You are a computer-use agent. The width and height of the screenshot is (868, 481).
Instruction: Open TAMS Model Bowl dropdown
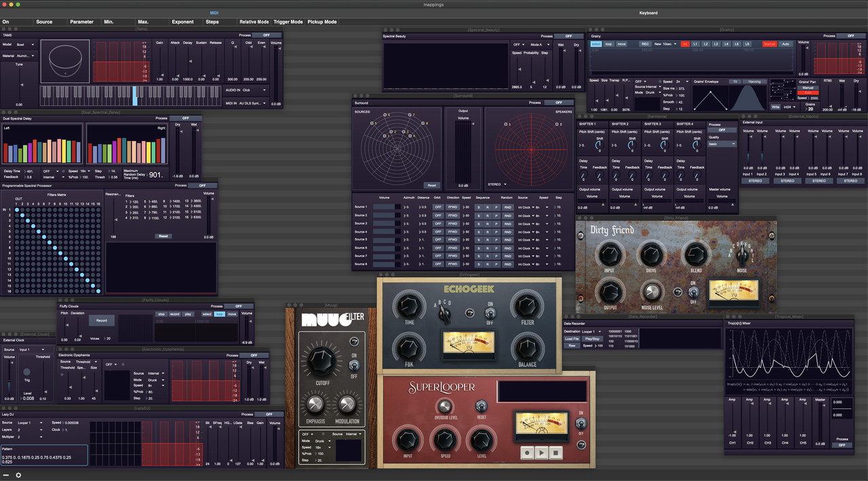(x=25, y=45)
